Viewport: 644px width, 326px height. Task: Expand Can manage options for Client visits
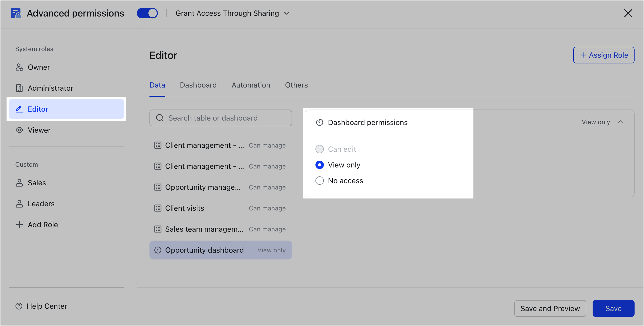[x=267, y=208]
